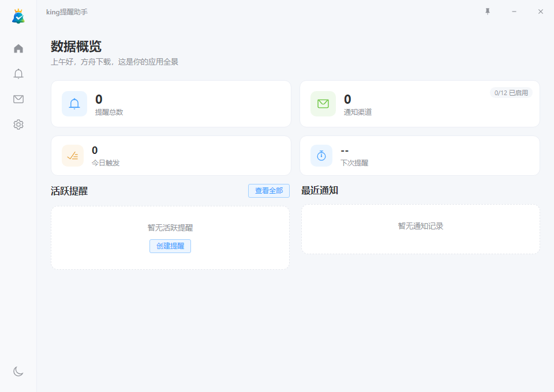
Task: Select the home icon in sidebar
Action: point(18,48)
